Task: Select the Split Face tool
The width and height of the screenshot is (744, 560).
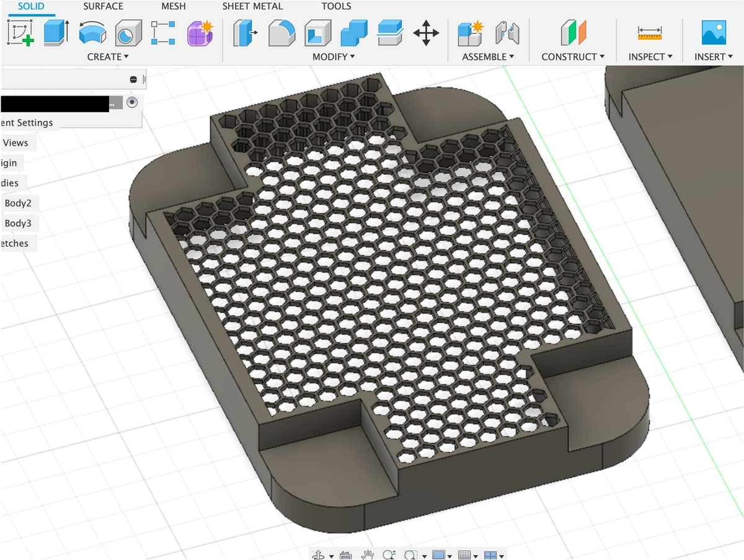Action: [391, 32]
